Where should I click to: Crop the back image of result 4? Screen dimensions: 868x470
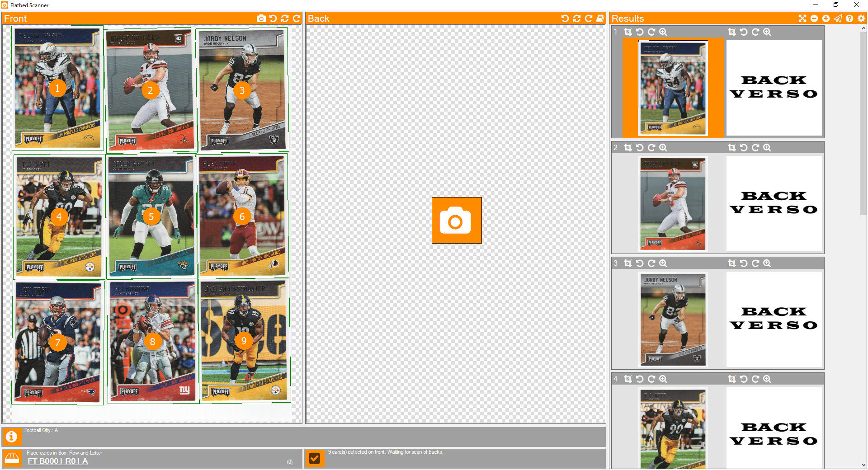coord(732,379)
